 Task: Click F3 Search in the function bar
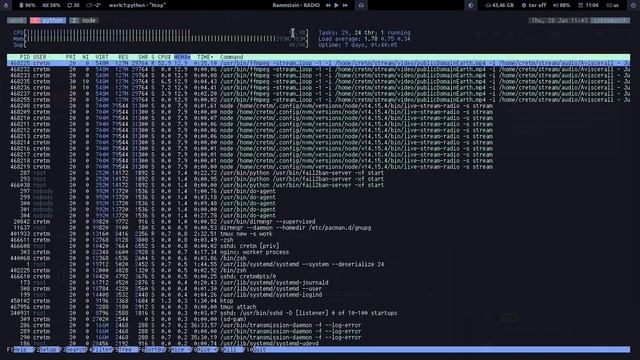pyautogui.click(x=74, y=350)
